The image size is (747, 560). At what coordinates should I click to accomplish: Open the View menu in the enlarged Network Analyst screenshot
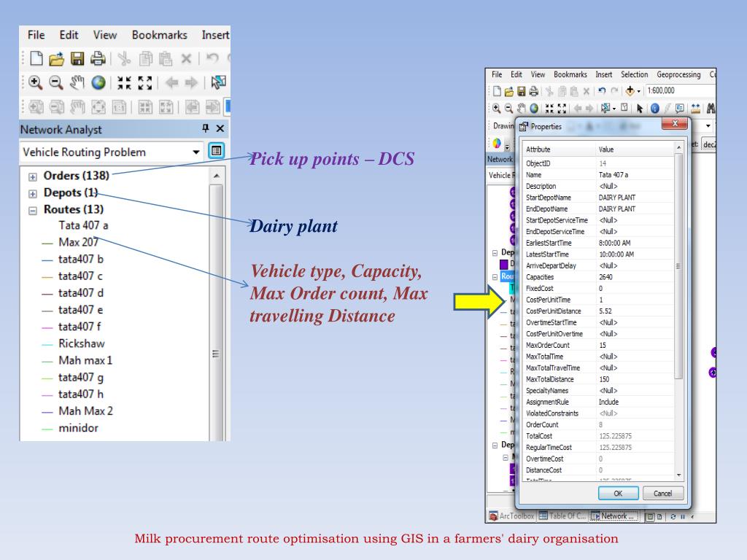tap(105, 35)
